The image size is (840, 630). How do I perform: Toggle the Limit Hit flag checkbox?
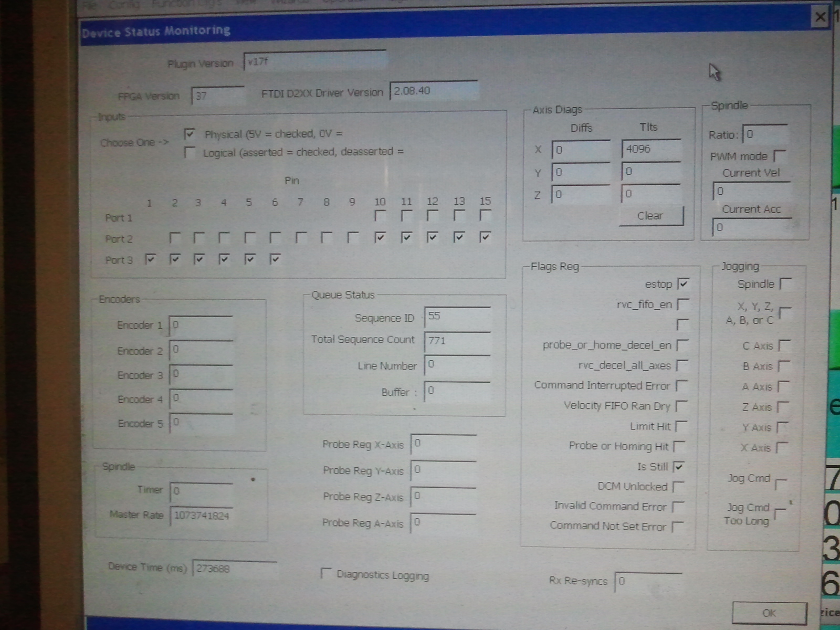pos(681,426)
